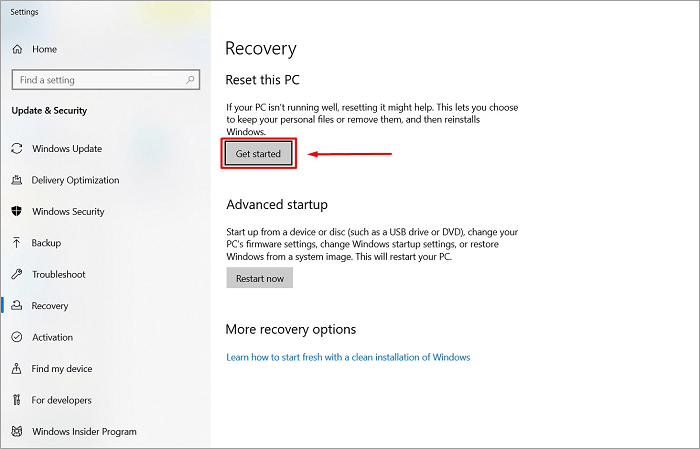Click the Find my device icon
Image resolution: width=700 pixels, height=449 pixels.
tap(17, 369)
